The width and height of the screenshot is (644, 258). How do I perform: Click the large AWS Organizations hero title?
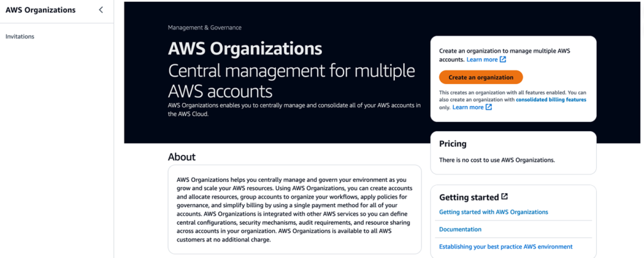tap(245, 49)
